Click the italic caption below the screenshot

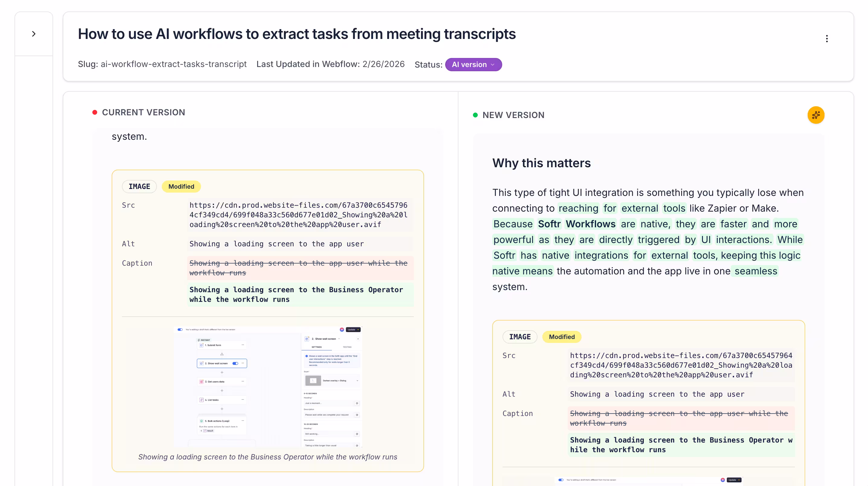click(267, 457)
